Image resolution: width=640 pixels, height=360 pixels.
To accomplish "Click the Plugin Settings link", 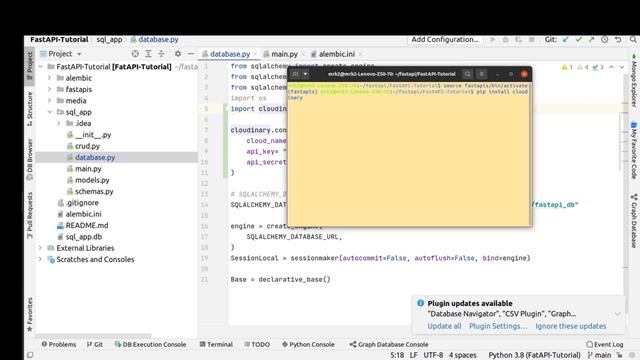I will click(x=498, y=326).
